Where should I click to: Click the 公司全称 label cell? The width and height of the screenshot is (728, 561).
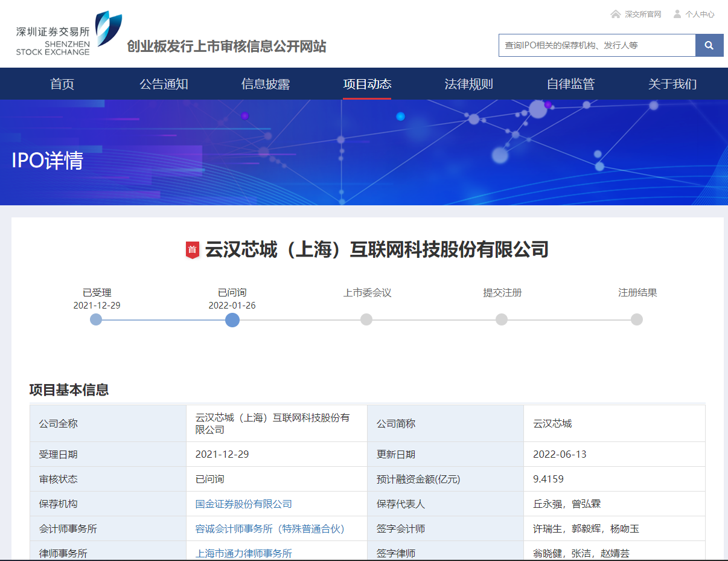coord(108,423)
